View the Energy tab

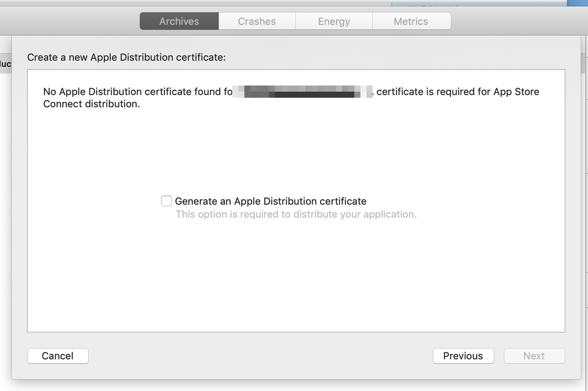click(334, 21)
